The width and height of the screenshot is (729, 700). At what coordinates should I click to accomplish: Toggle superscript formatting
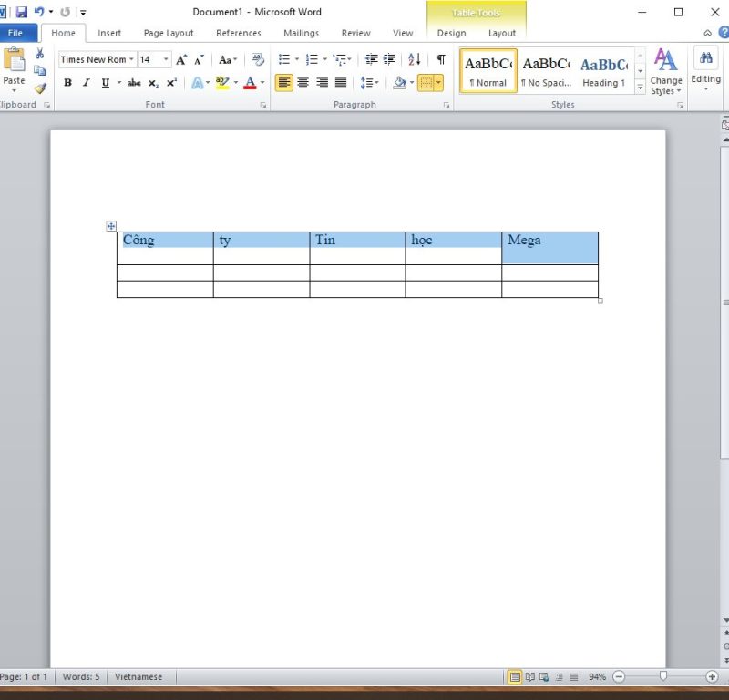coord(171,83)
